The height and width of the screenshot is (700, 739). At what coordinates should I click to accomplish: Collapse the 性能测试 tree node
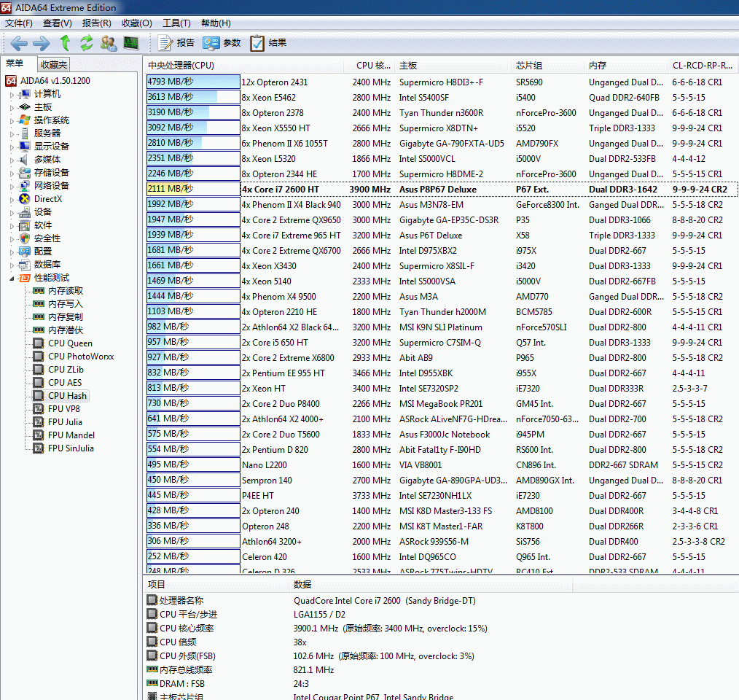point(12,279)
